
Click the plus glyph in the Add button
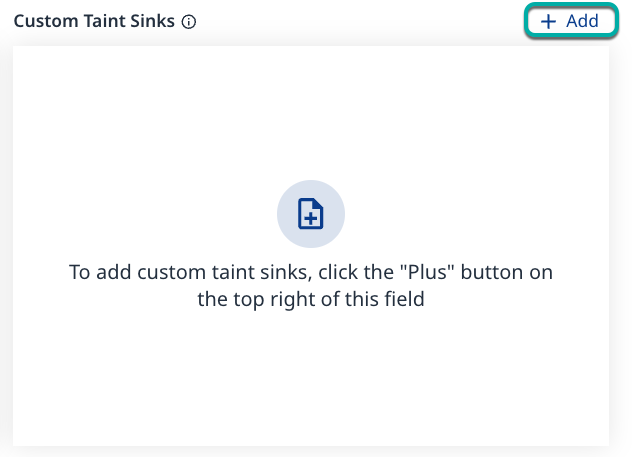click(548, 21)
